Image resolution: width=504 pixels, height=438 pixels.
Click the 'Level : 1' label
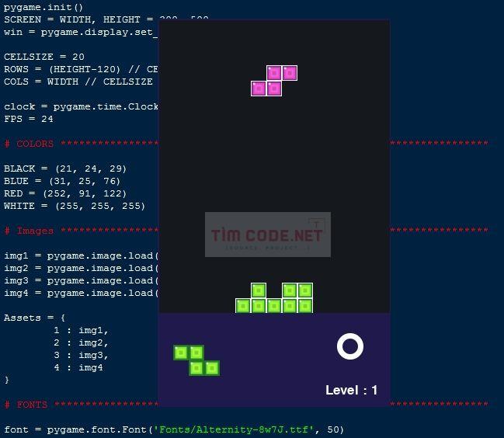(351, 390)
